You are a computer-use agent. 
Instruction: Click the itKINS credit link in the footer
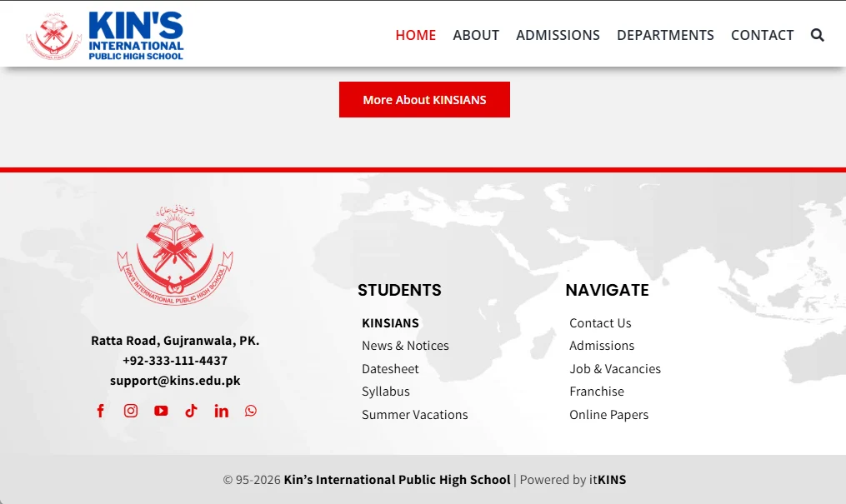click(x=609, y=479)
